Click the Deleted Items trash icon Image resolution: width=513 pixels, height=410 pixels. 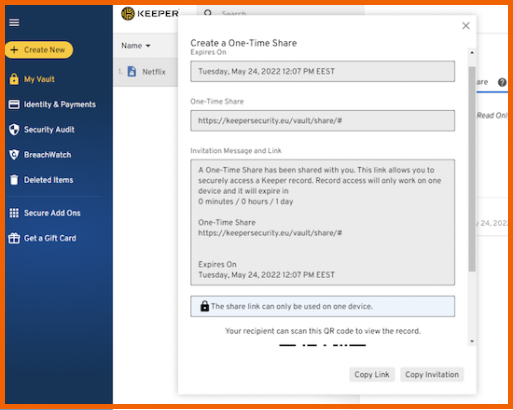14,180
